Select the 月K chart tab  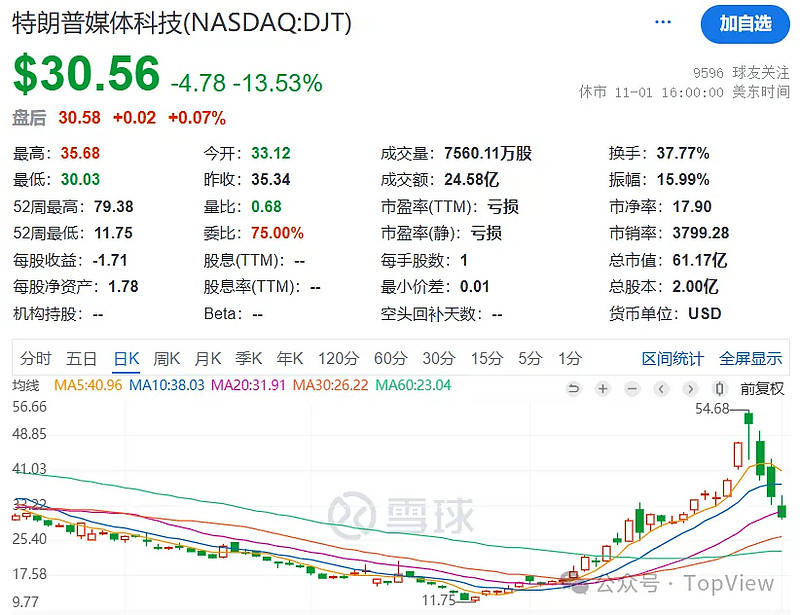click(208, 358)
